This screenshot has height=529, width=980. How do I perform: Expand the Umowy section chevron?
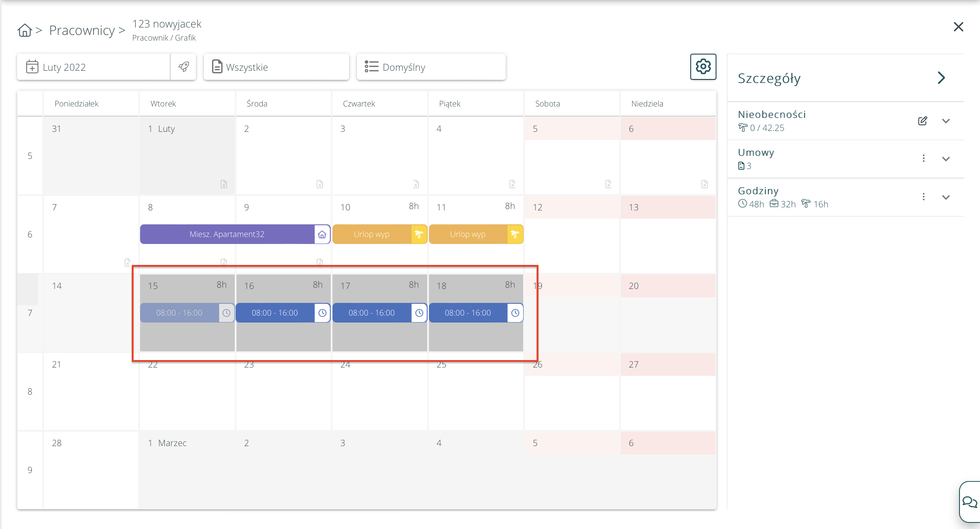pyautogui.click(x=946, y=159)
